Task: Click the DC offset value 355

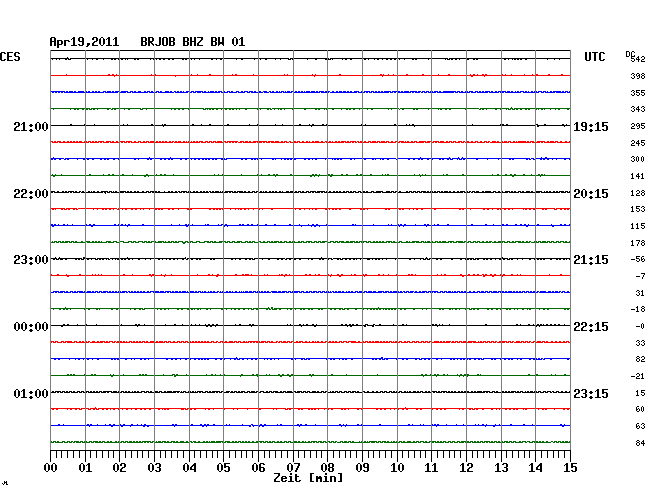Action: (x=638, y=93)
